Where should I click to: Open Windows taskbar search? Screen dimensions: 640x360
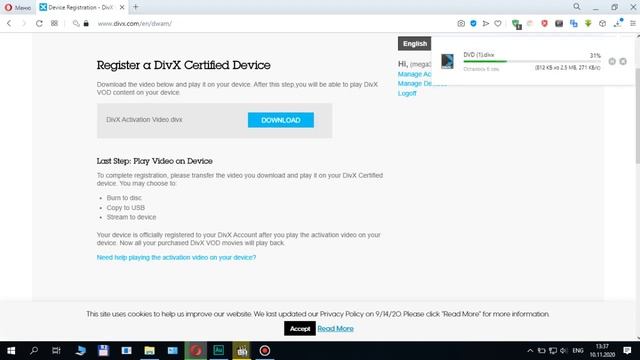(34, 351)
